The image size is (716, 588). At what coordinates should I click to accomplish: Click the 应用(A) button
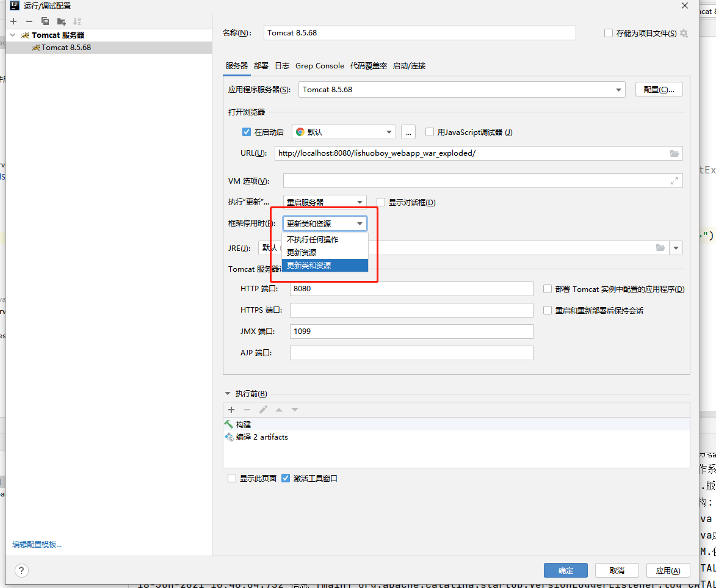668,570
